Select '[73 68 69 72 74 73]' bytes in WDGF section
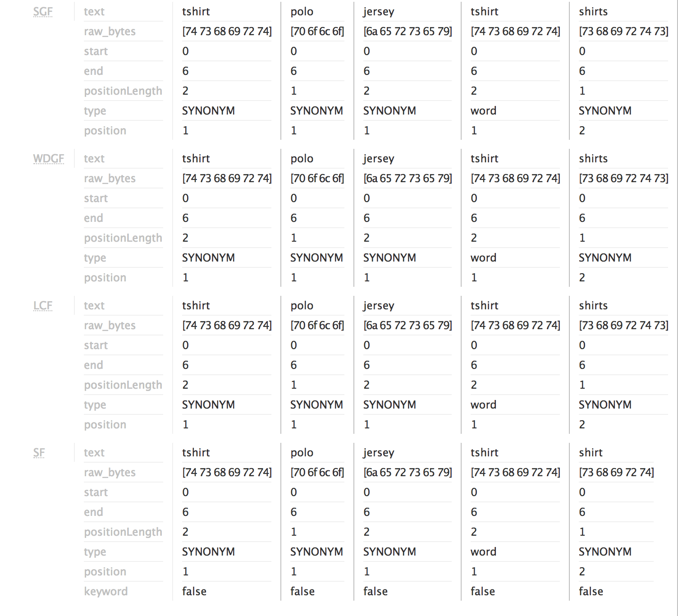The height and width of the screenshot is (616, 678). pos(623,178)
